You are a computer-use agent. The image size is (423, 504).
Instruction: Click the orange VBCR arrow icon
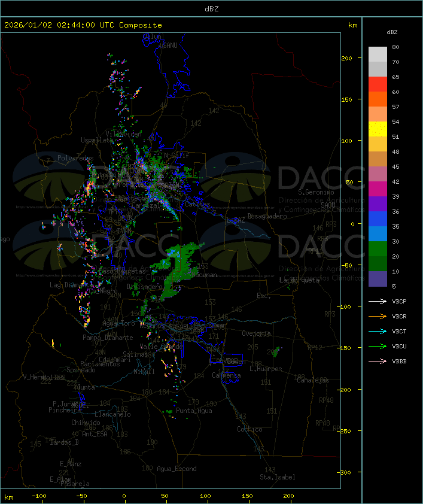point(378,316)
